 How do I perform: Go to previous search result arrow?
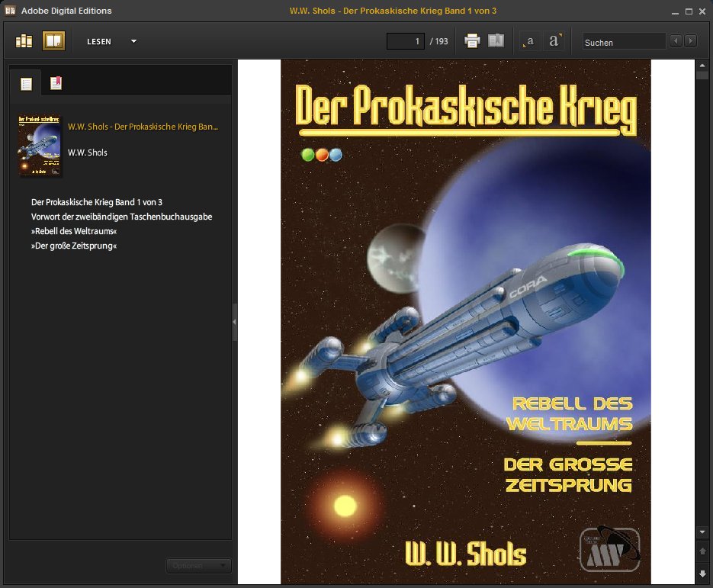[676, 41]
